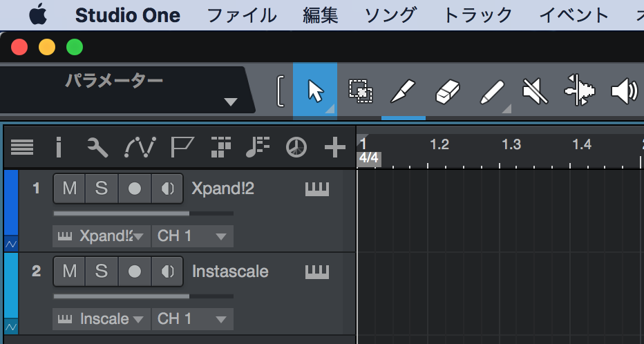Image resolution: width=644 pixels, height=344 pixels.
Task: Mute the Xpand!2 track
Action: tap(69, 189)
